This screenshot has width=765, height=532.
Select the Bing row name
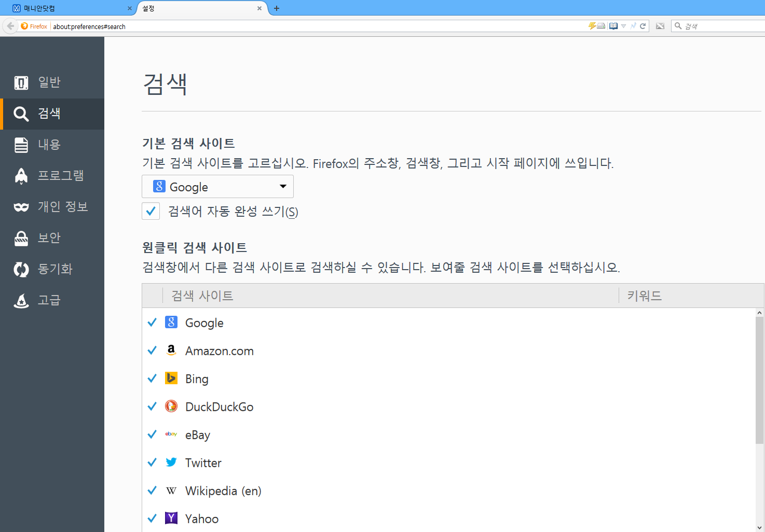pyautogui.click(x=197, y=379)
